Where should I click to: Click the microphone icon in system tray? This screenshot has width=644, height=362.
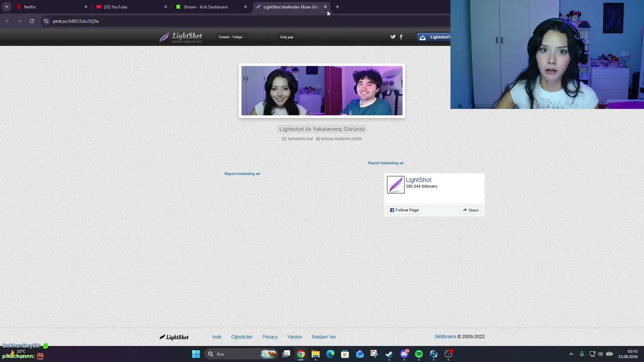point(582,354)
